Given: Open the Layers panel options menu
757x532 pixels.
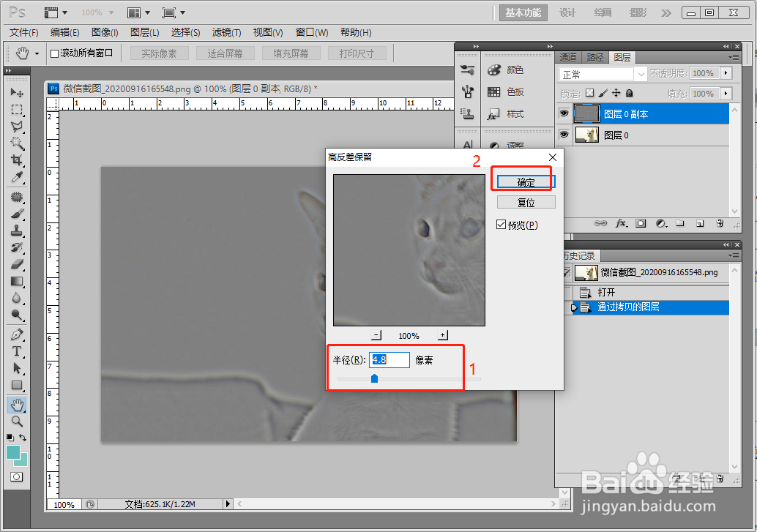Looking at the screenshot, I should (734, 58).
